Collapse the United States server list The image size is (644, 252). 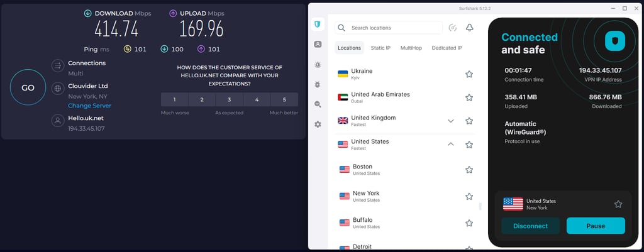click(x=450, y=145)
